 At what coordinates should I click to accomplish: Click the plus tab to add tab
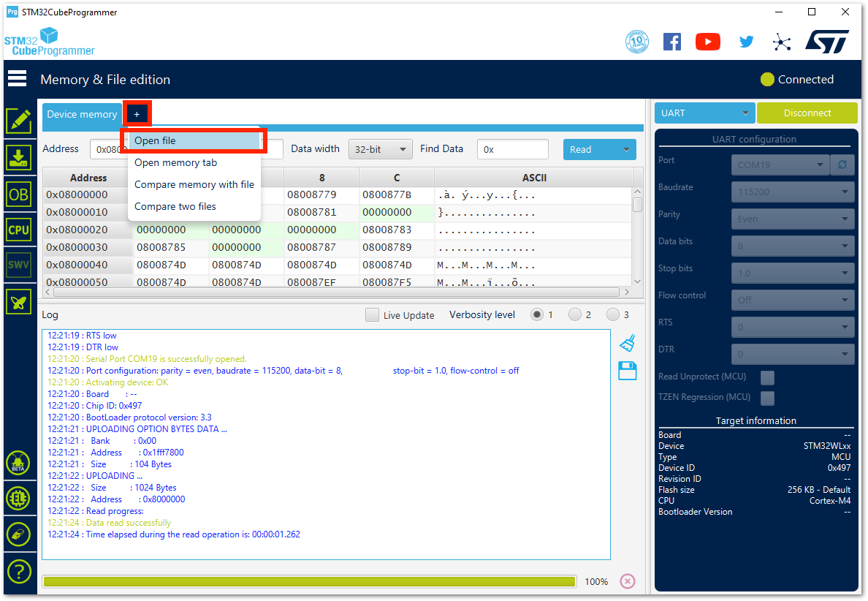click(137, 114)
